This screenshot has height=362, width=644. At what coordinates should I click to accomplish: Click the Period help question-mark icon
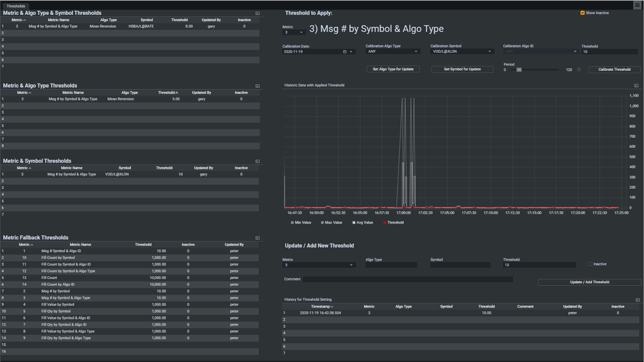click(579, 70)
